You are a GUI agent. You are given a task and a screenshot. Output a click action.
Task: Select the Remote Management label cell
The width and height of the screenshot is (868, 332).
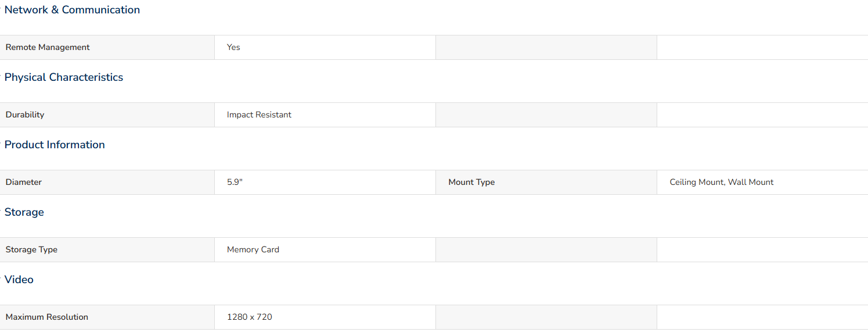click(x=107, y=47)
